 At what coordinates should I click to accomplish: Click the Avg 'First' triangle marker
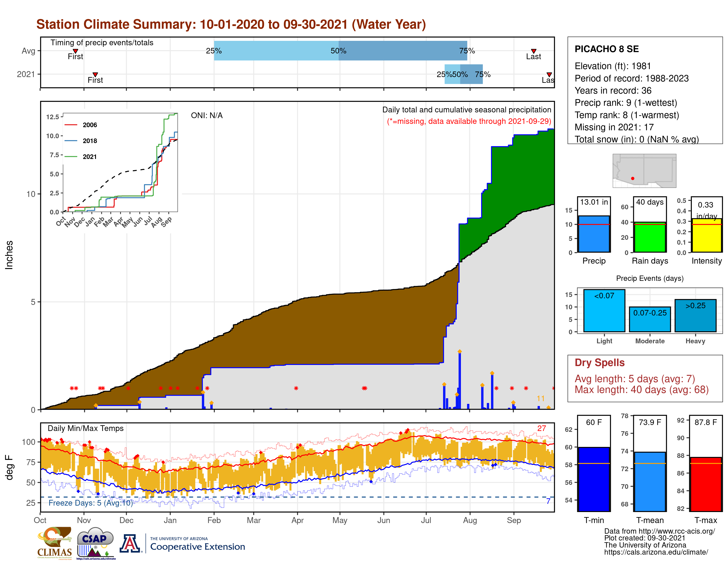[x=75, y=51]
